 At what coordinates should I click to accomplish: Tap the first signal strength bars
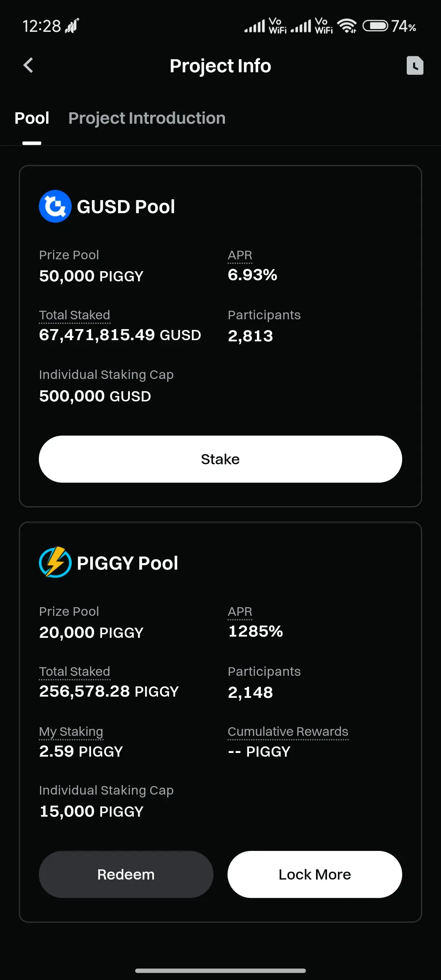point(254,27)
